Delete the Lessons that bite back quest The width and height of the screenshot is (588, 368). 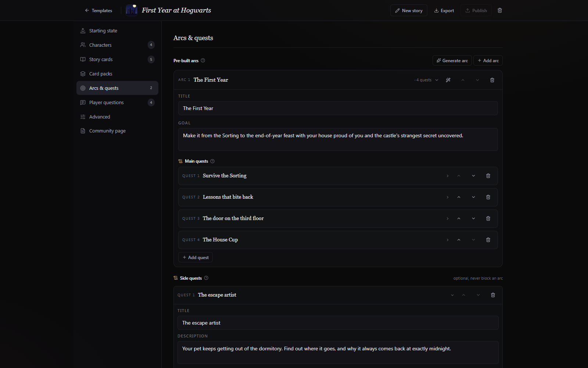pyautogui.click(x=488, y=197)
